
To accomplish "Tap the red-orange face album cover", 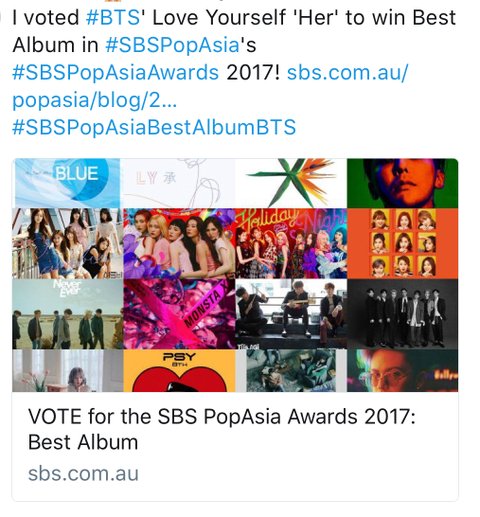I will (x=402, y=183).
